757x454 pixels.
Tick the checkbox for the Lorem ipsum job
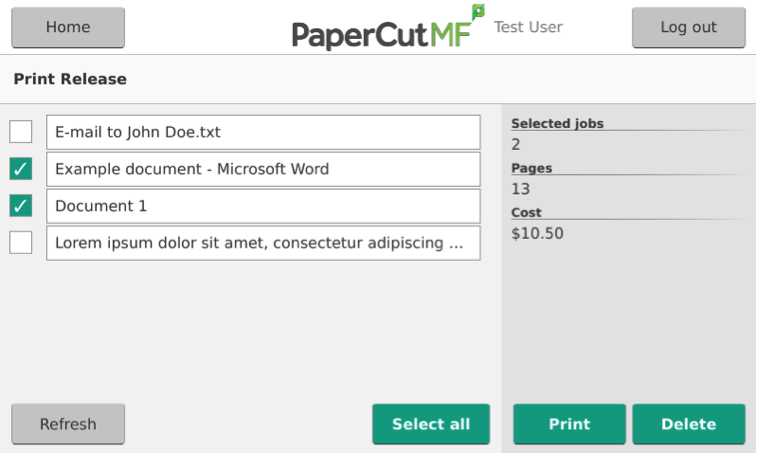coord(21,242)
